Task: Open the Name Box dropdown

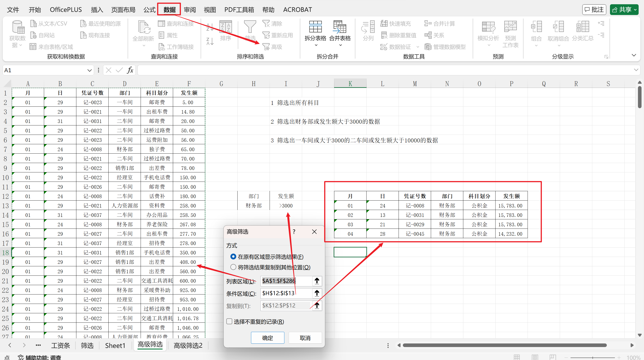Action: coord(89,70)
